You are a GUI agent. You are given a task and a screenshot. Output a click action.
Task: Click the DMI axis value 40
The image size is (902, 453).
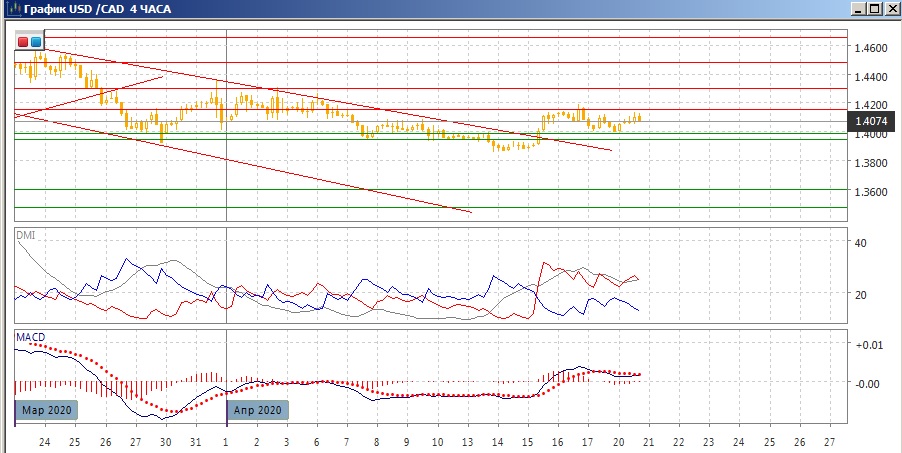coord(861,243)
